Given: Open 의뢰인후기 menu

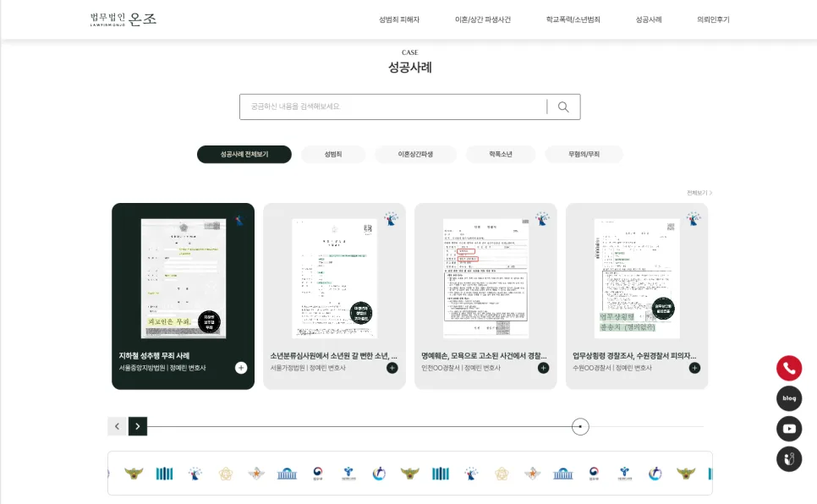Looking at the screenshot, I should point(713,19).
